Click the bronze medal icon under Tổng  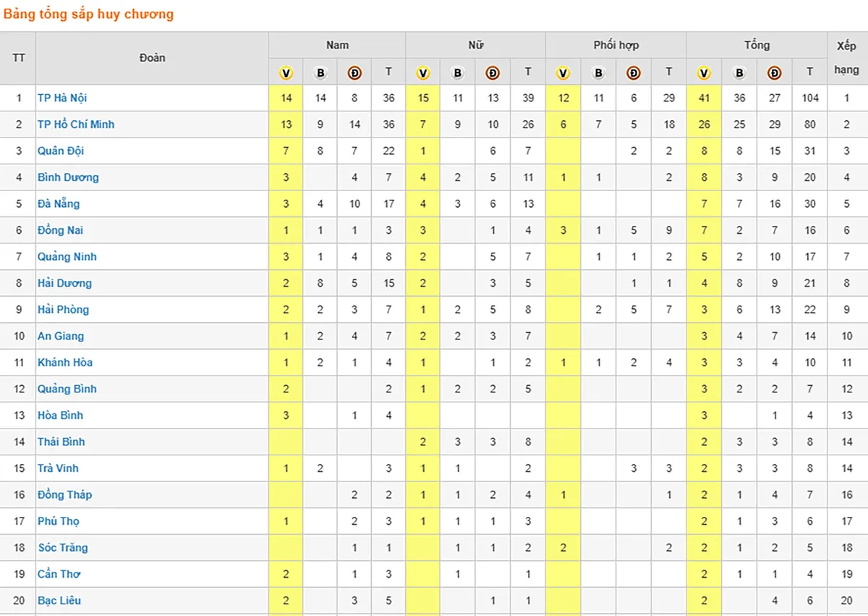(x=775, y=72)
